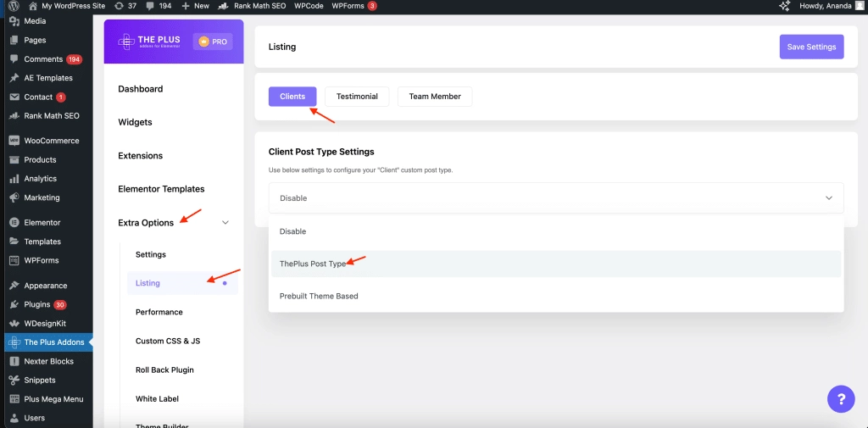Open Widgets in The Plus menu
Image resolution: width=868 pixels, height=428 pixels.
click(x=135, y=122)
